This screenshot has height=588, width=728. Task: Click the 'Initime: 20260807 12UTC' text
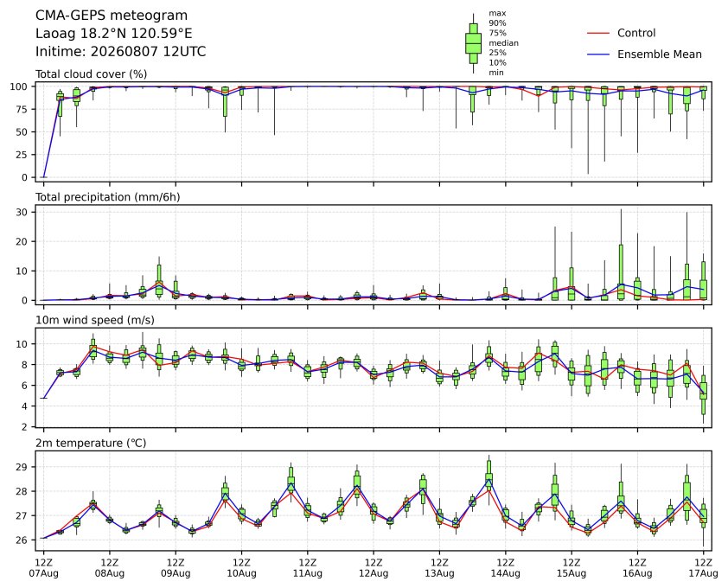click(x=121, y=51)
